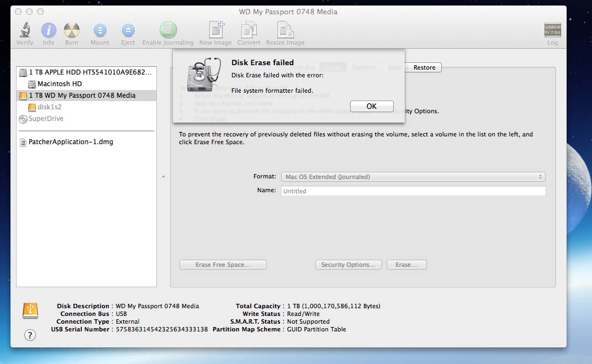Image resolution: width=592 pixels, height=364 pixels.
Task: Select 1 TB APPLE HDD drive
Action: 87,72
